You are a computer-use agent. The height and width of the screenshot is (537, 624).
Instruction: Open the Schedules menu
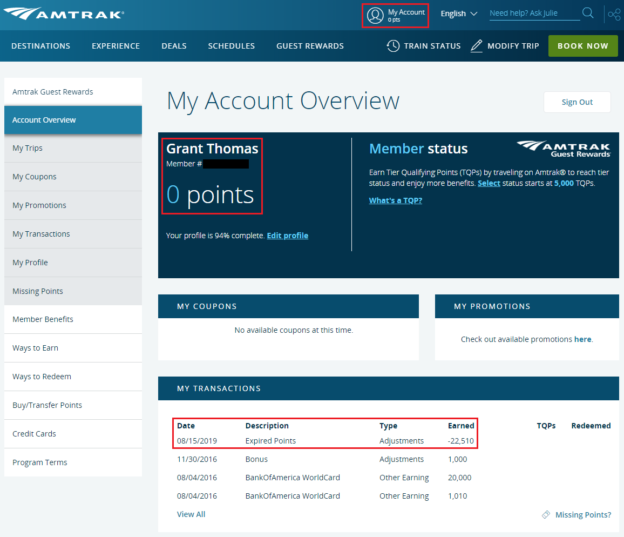[x=231, y=46]
